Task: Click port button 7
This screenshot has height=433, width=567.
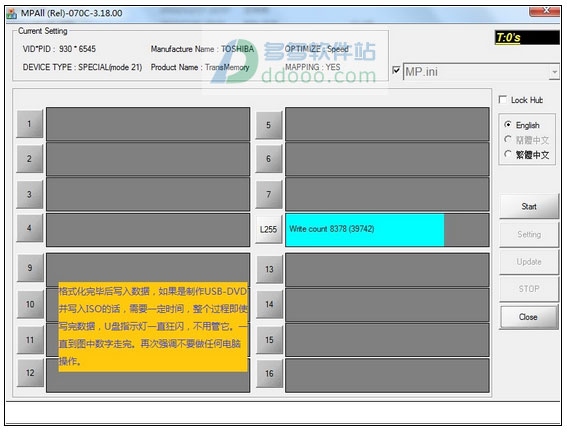Action: 269,195
